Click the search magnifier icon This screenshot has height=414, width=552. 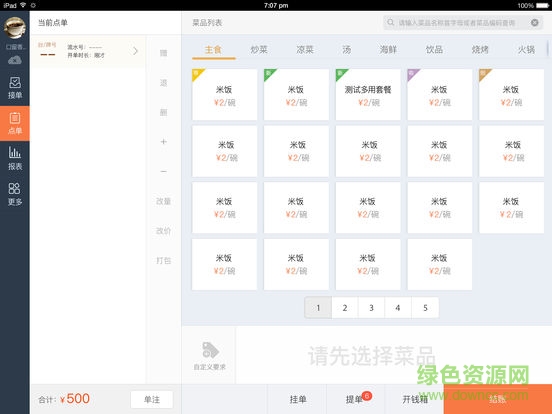click(x=390, y=23)
